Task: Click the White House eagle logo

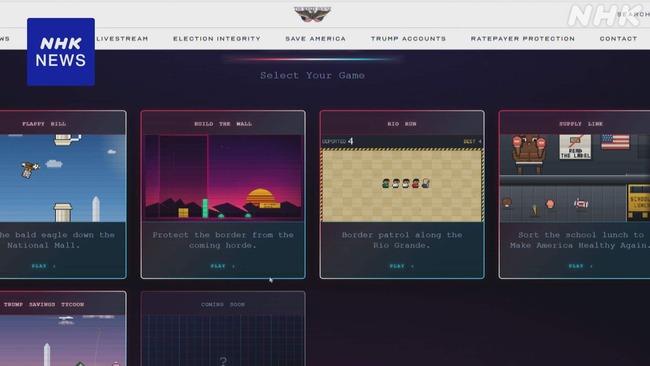Action: [x=313, y=14]
